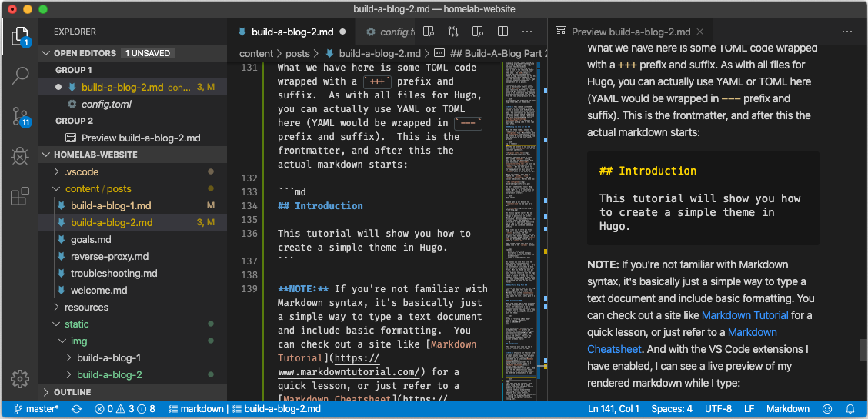Click the errors and warnings status indicator
The width and height of the screenshot is (868, 419).
coord(125,409)
